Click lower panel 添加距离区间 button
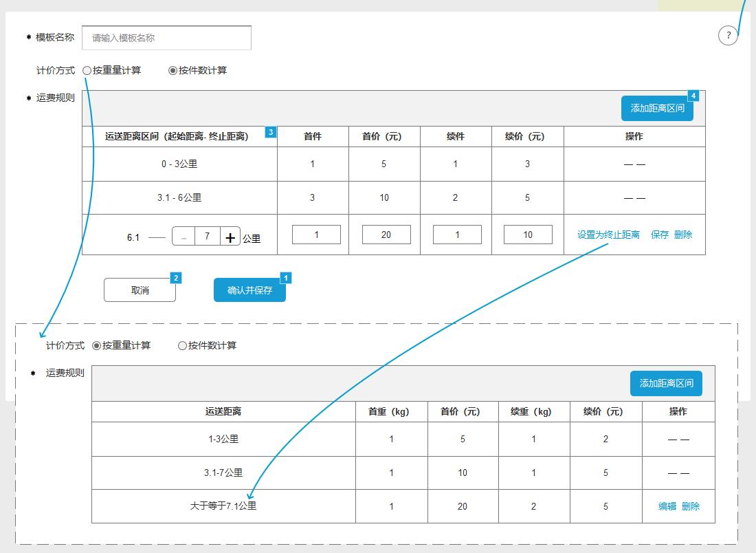 pos(667,383)
